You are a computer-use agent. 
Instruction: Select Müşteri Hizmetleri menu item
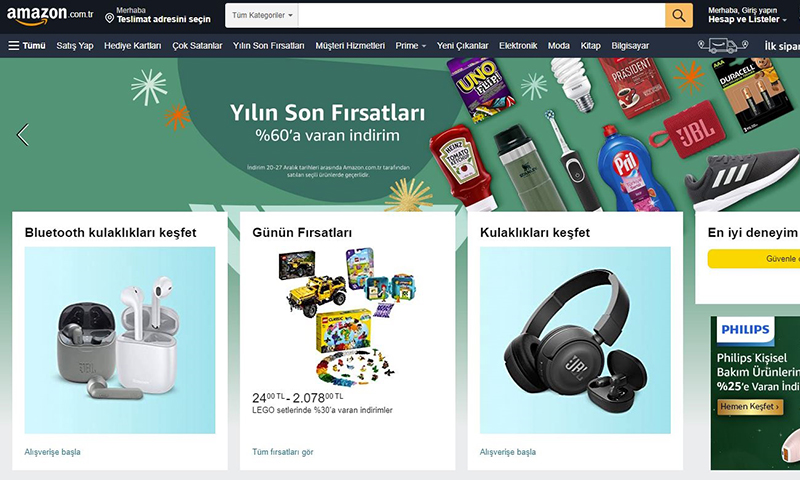tap(350, 46)
